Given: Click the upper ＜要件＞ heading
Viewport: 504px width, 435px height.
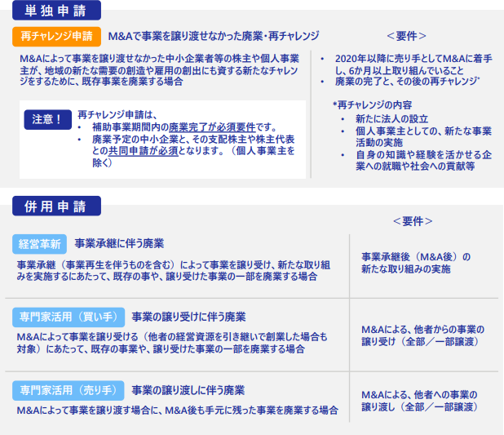Looking at the screenshot, I should coord(406,36).
